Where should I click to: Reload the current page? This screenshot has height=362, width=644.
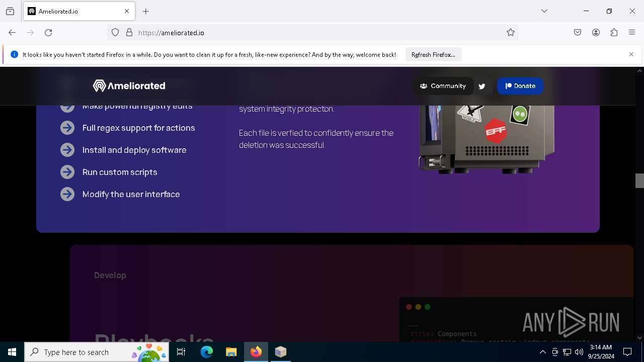pyautogui.click(x=48, y=33)
